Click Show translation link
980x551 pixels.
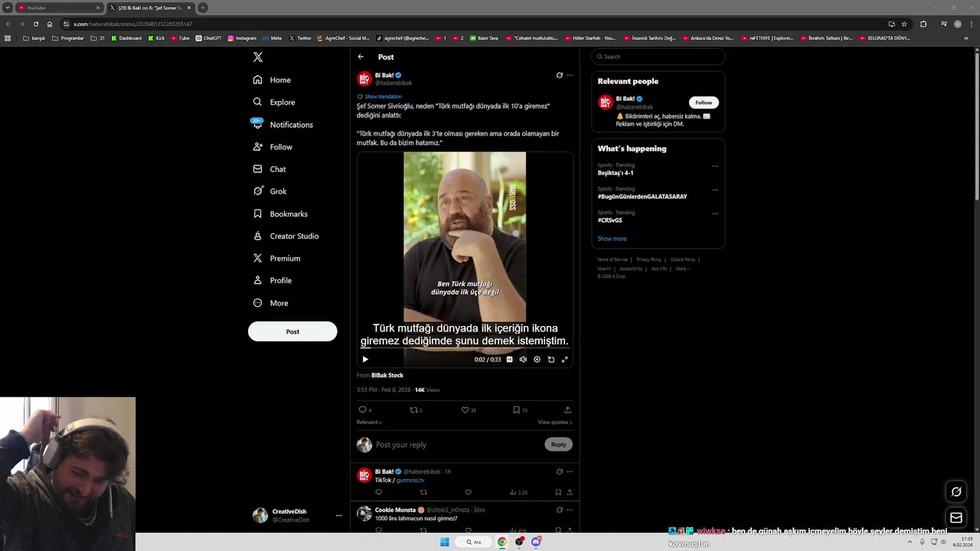[383, 96]
